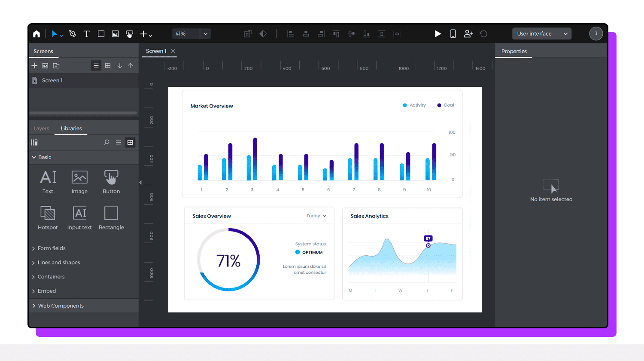Click the Home icon in toolbar

pyautogui.click(x=36, y=34)
